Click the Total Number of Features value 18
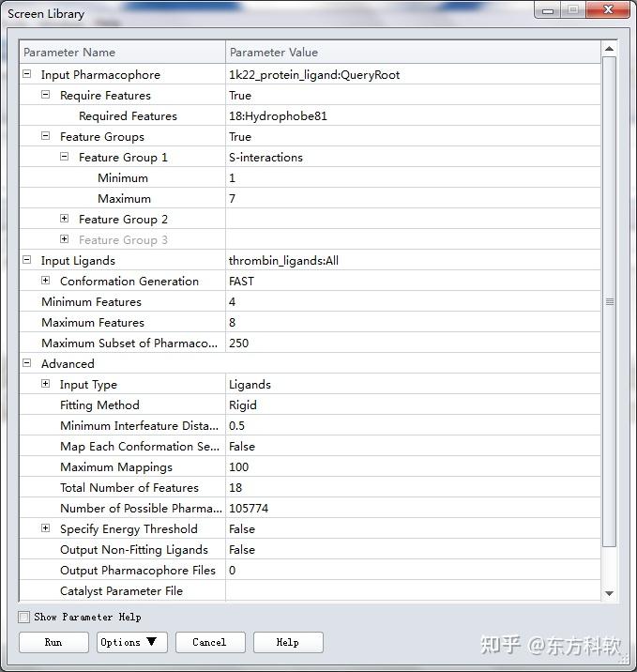Image resolution: width=637 pixels, height=672 pixels. pyautogui.click(x=235, y=487)
